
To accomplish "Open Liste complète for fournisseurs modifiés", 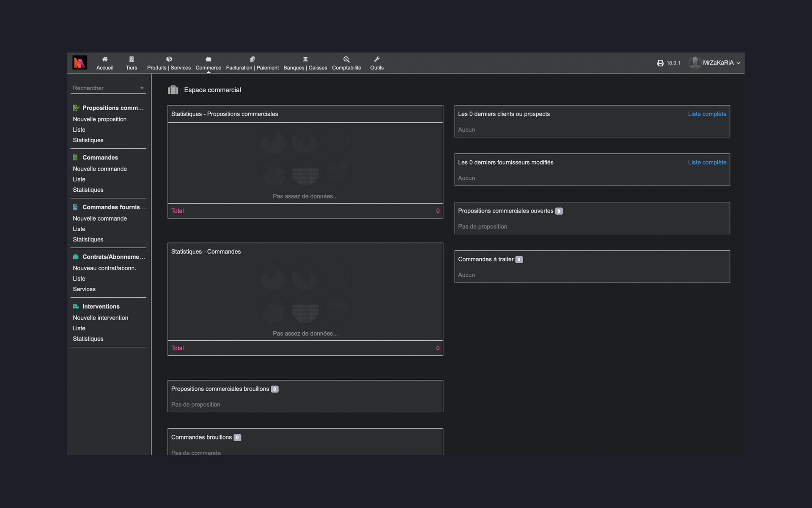I will click(x=707, y=162).
